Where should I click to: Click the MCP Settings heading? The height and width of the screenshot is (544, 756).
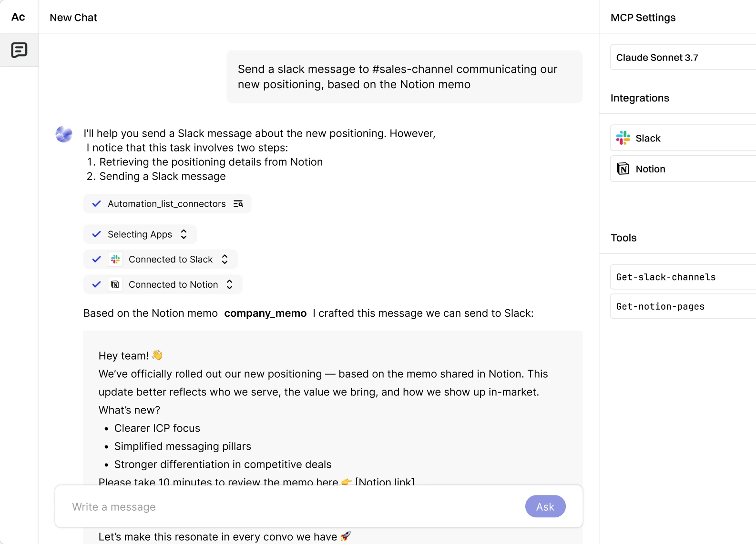pyautogui.click(x=643, y=18)
